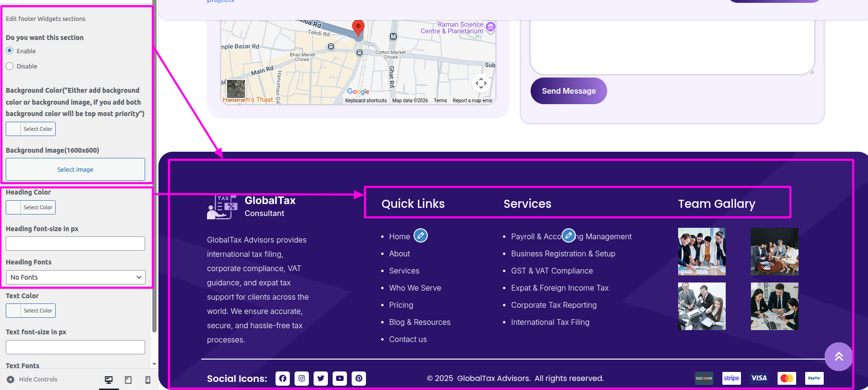Switch to tablet preview device icon
Image resolution: width=868 pixels, height=390 pixels.
tap(128, 380)
